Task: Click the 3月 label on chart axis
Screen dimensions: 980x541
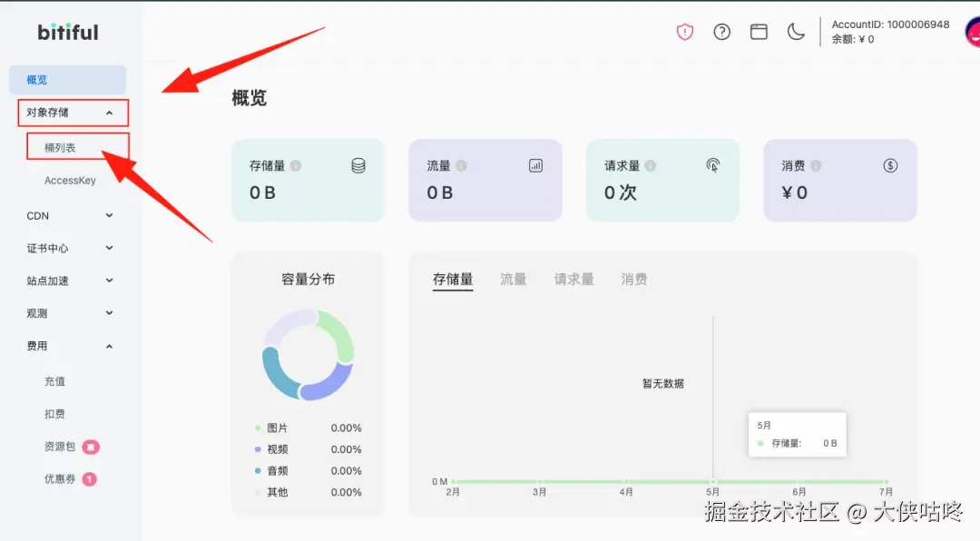Action: pyautogui.click(x=539, y=492)
